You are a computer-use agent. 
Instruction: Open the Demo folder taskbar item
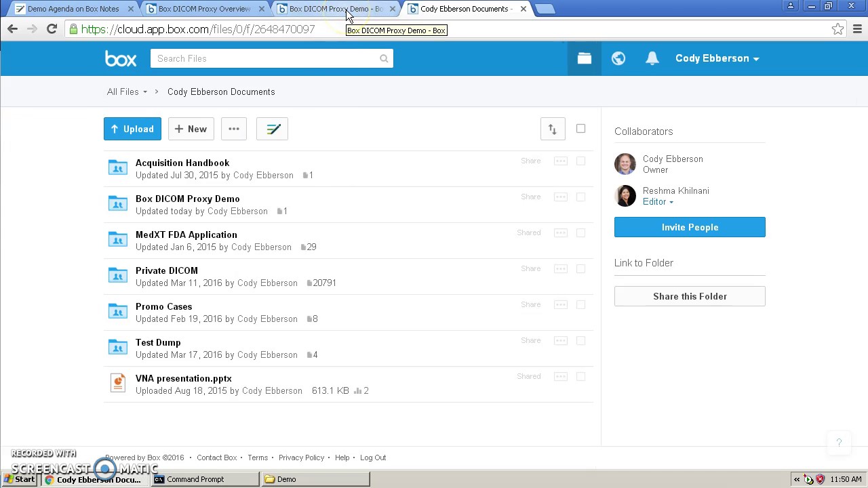(316, 479)
